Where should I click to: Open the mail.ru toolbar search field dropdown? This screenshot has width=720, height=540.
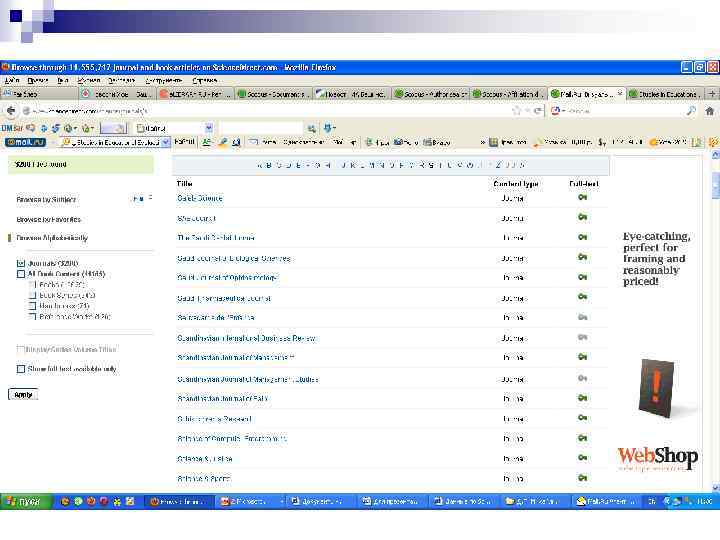click(x=166, y=142)
